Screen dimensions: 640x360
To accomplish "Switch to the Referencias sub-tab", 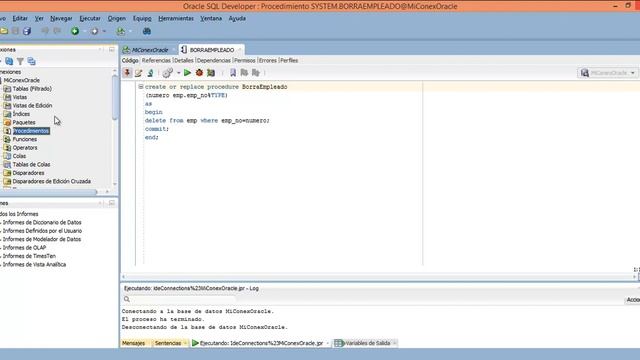I will click(x=156, y=60).
